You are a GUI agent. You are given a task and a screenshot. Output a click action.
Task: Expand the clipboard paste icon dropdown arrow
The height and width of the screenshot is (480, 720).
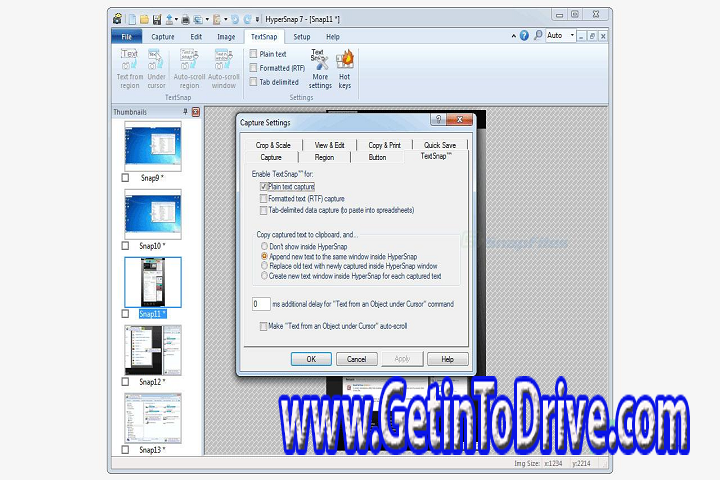pyautogui.click(x=225, y=19)
